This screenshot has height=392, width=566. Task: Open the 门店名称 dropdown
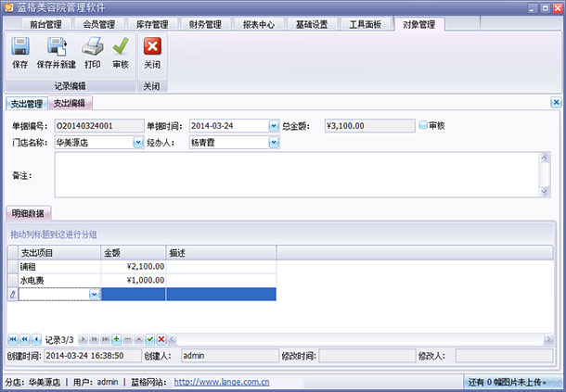click(x=138, y=143)
